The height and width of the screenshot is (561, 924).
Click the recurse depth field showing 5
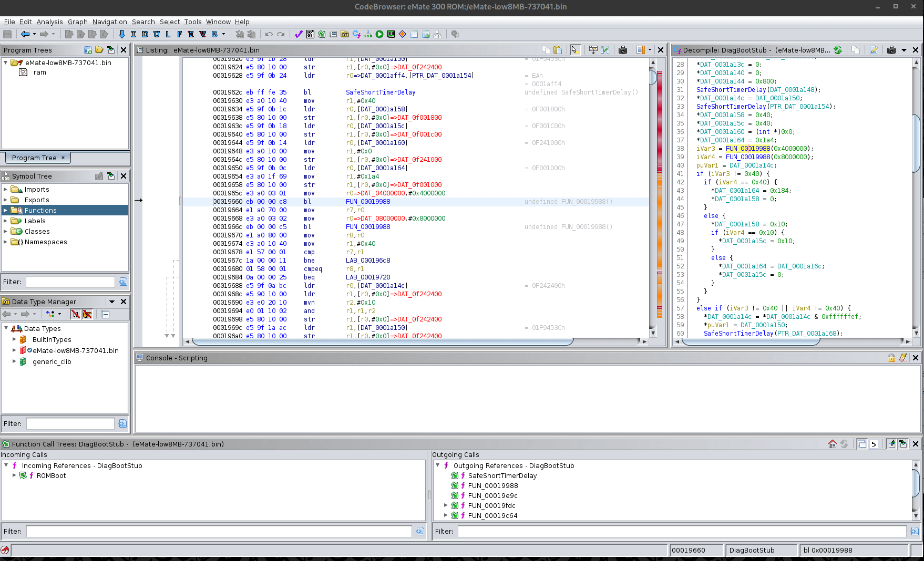[x=875, y=444]
